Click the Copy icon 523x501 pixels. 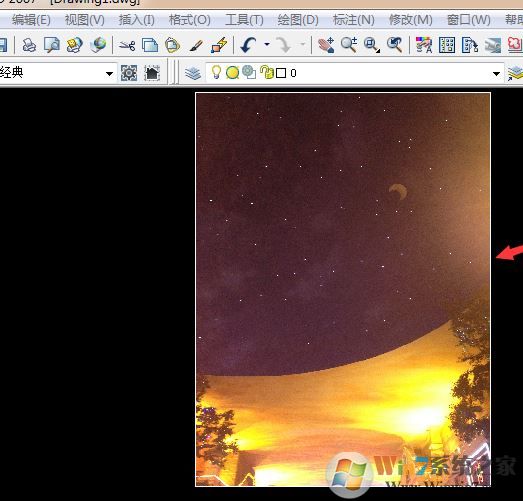click(150, 45)
